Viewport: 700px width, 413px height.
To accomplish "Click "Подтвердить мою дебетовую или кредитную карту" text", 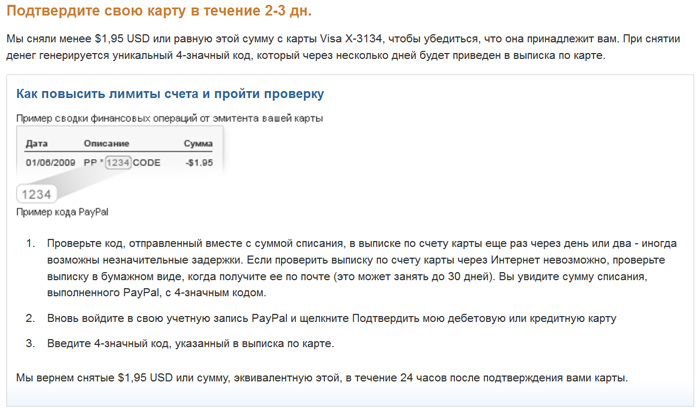I will click(x=484, y=318).
